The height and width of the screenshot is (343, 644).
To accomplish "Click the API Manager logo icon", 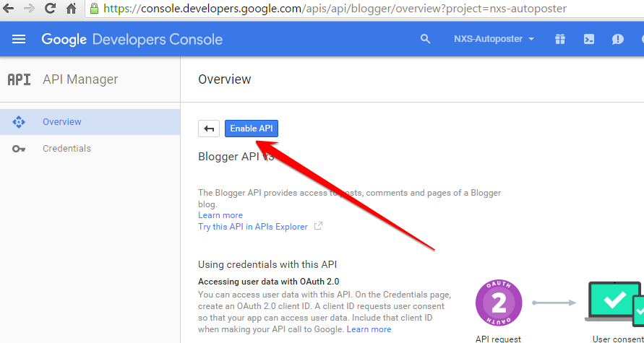I will point(19,79).
